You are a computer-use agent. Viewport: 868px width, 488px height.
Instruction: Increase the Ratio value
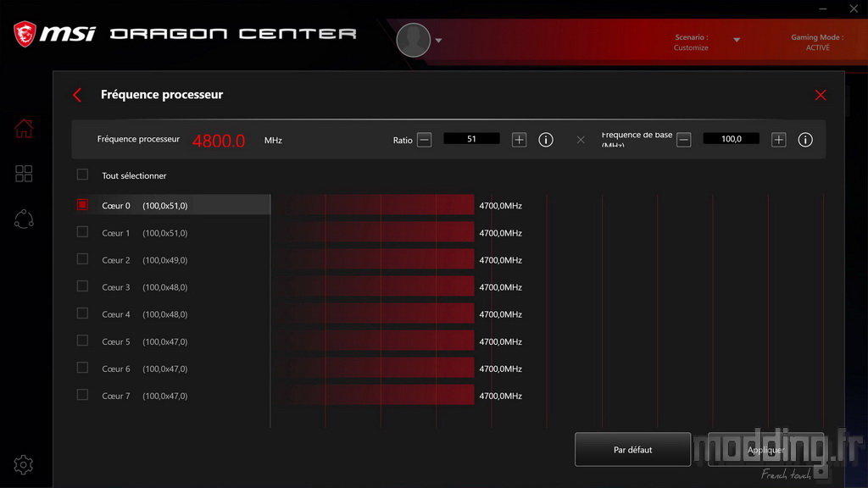(520, 140)
